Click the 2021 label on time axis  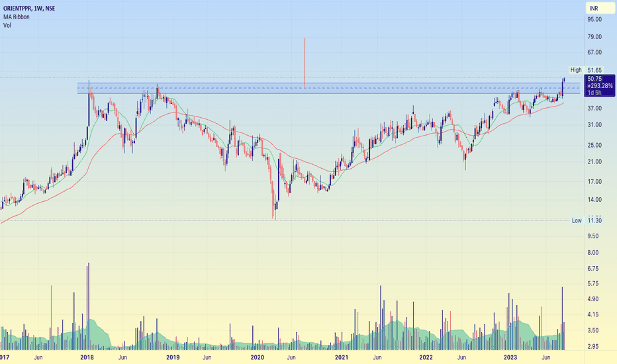[342, 357]
